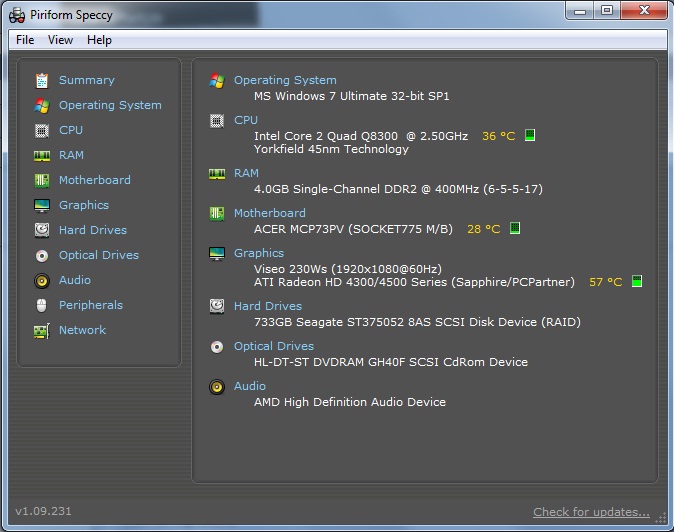Image resolution: width=675 pixels, height=532 pixels.
Task: Click the RAM stick icon in sidebar
Action: point(42,155)
